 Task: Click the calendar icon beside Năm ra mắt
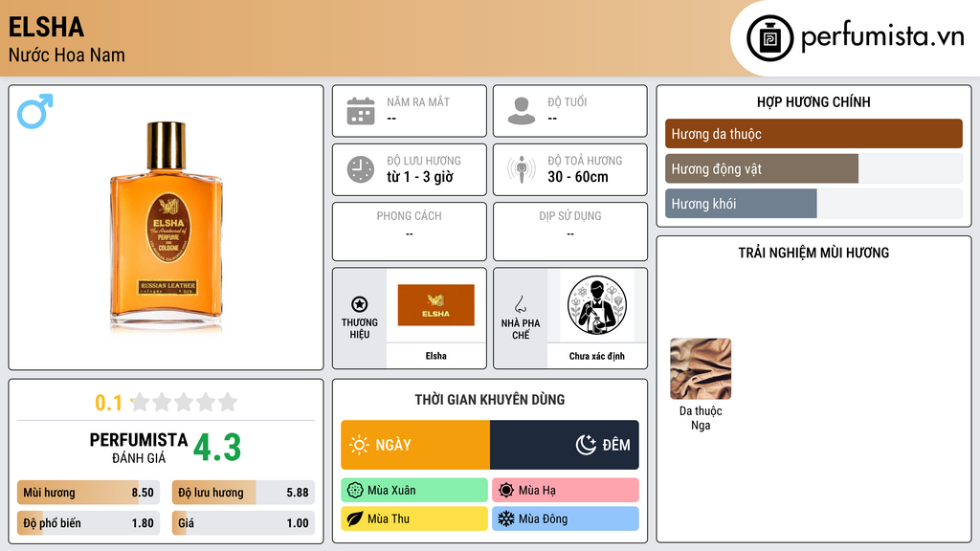[x=361, y=111]
